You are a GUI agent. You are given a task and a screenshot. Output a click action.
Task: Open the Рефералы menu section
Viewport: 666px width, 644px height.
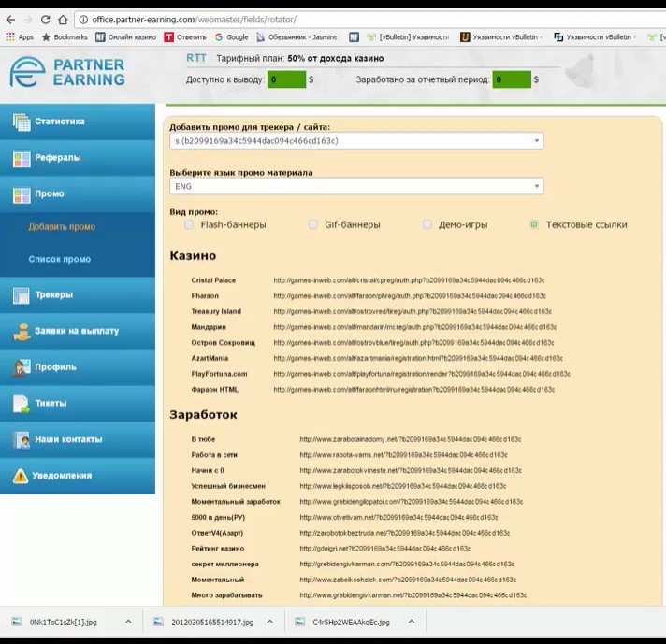pyautogui.click(x=78, y=158)
